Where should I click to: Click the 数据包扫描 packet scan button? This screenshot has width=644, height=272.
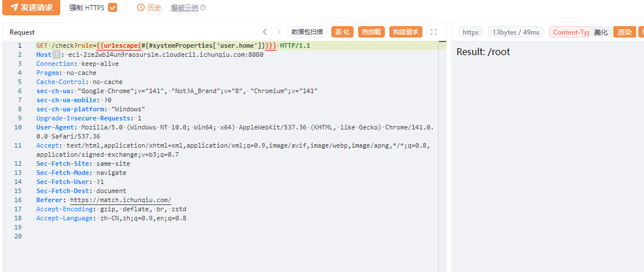point(307,32)
